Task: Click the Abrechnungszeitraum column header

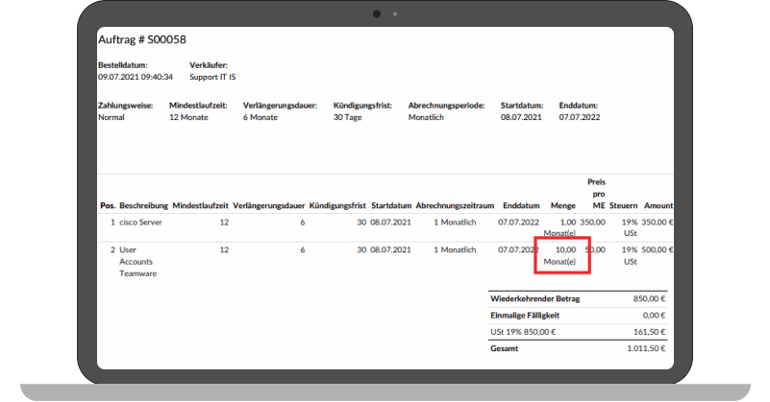Action: (454, 205)
